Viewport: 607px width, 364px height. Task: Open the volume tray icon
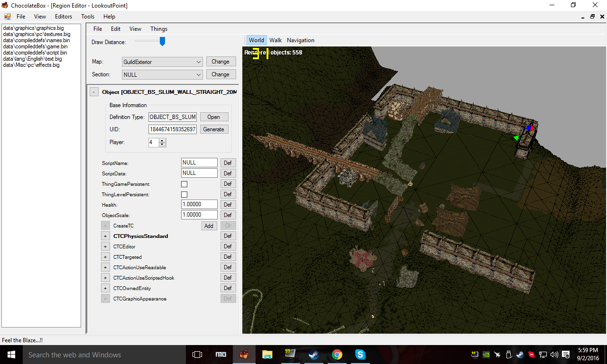[x=554, y=355]
